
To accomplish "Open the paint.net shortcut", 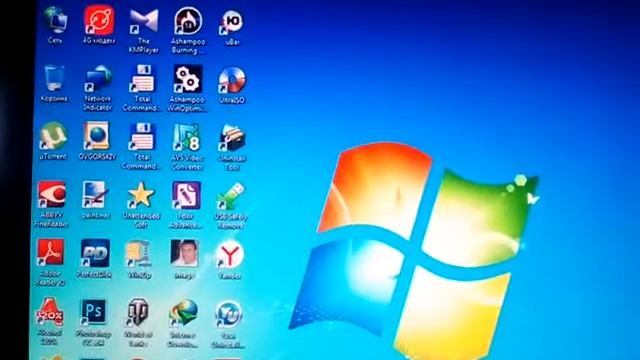I will click(96, 195).
